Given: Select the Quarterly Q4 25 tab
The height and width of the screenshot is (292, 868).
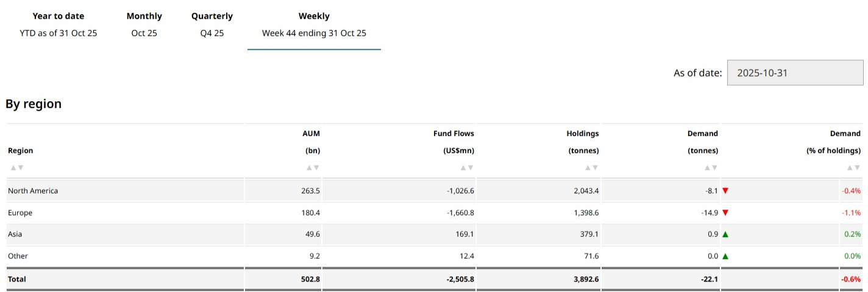Looking at the screenshot, I should coord(212,24).
